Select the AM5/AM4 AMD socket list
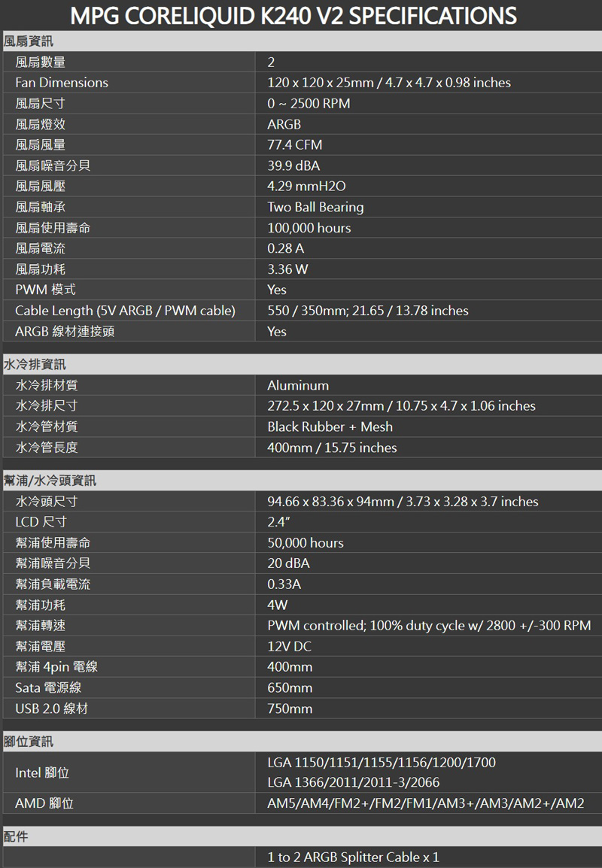 [426, 803]
